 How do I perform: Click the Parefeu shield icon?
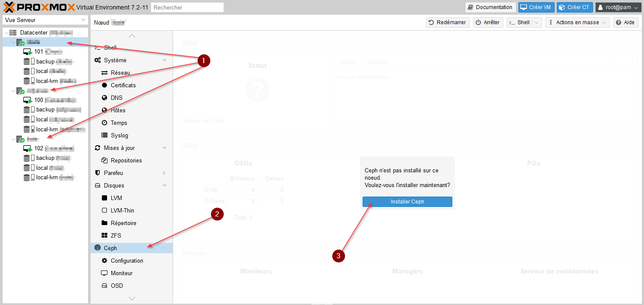pos(98,173)
